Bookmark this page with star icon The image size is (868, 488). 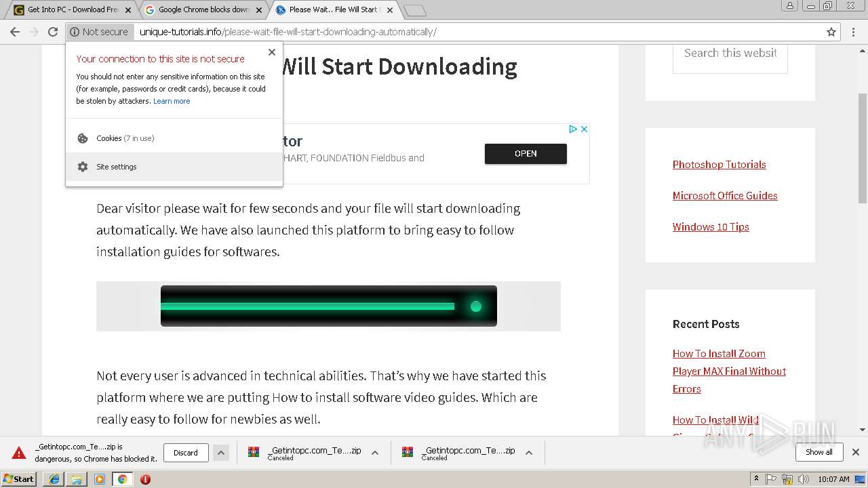(831, 32)
